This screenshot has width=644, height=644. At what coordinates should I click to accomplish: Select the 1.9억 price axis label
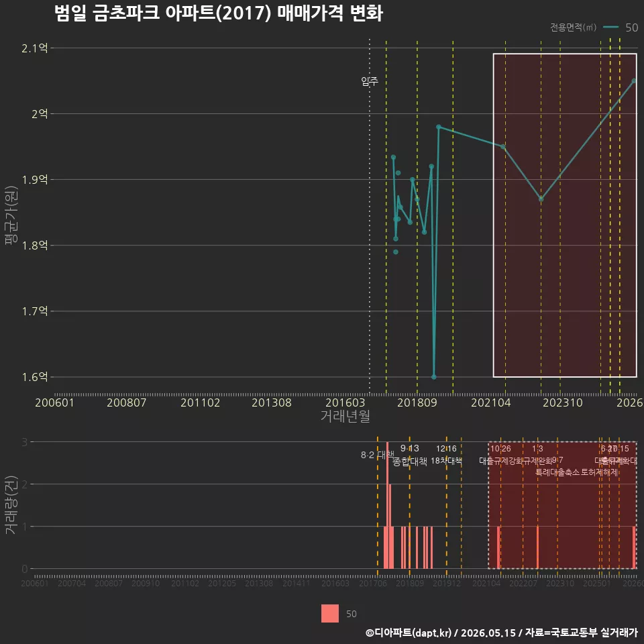(35, 180)
